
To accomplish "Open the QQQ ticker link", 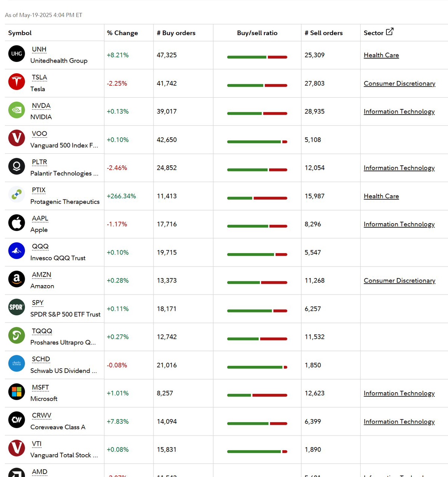I will [40, 246].
